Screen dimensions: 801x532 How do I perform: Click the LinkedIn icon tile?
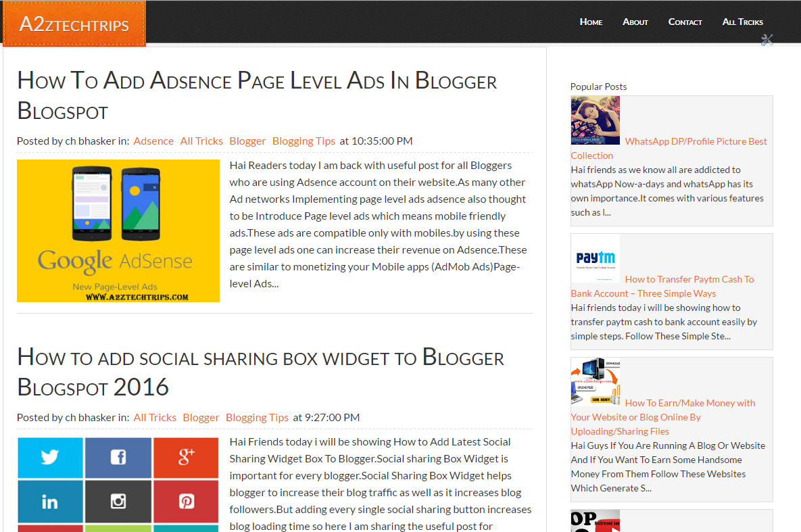tap(50, 502)
